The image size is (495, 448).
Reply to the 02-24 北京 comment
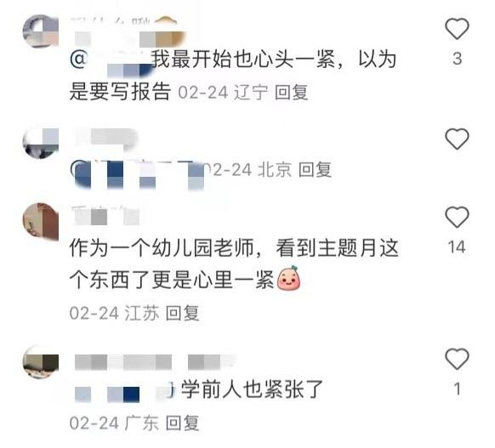click(315, 170)
